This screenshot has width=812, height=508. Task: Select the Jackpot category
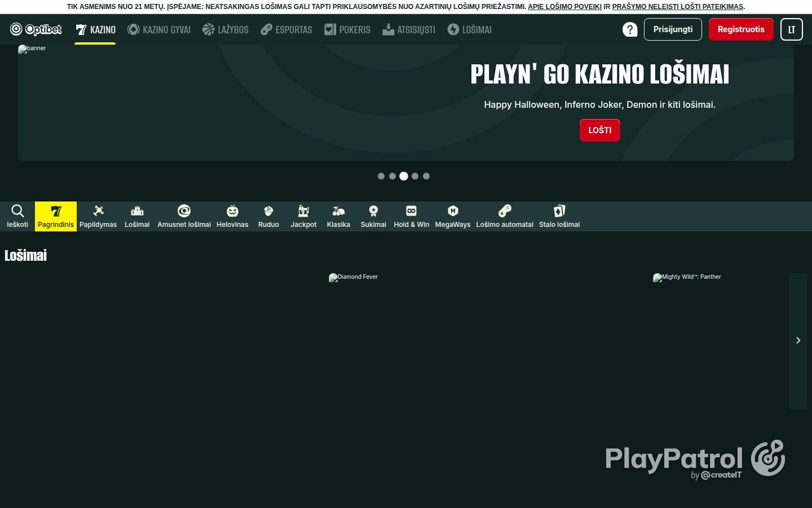tap(303, 216)
